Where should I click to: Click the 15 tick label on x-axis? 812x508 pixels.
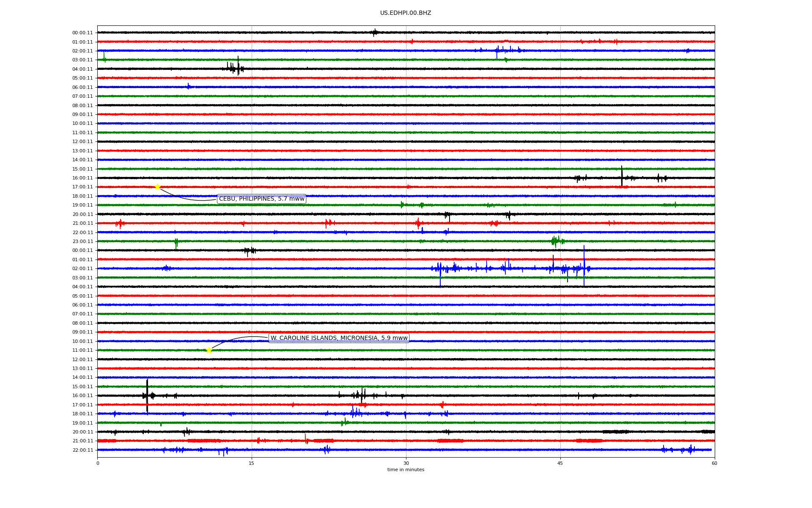coord(252,463)
